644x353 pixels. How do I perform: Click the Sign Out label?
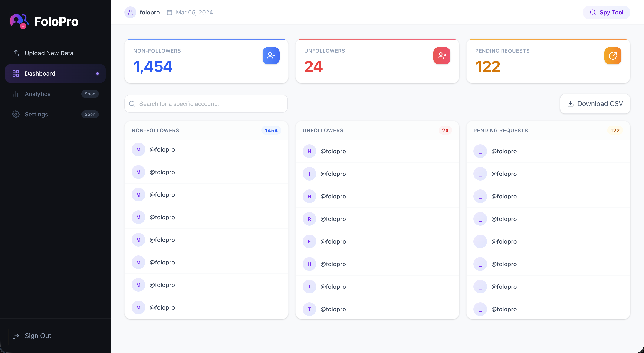pos(38,336)
